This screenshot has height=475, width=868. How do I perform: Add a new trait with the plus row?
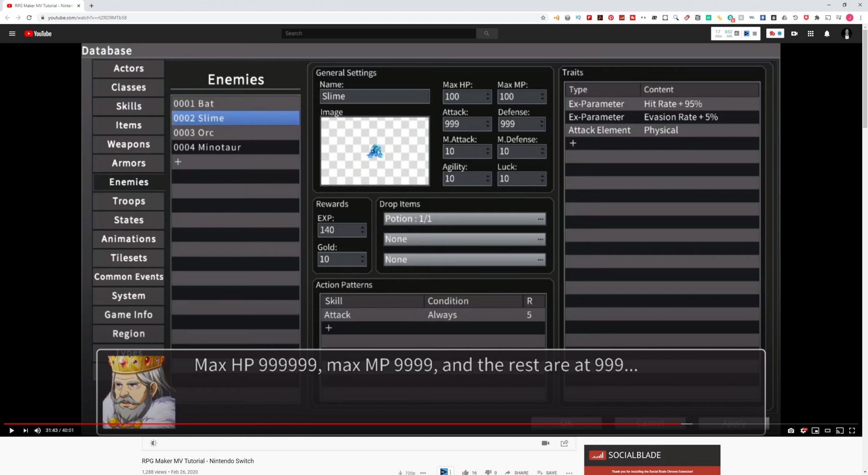tap(662, 143)
